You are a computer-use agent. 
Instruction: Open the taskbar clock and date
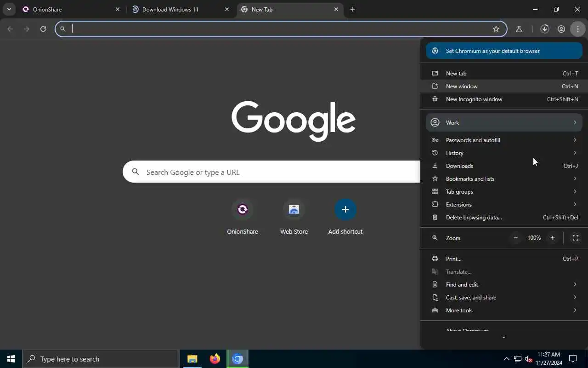(x=548, y=359)
